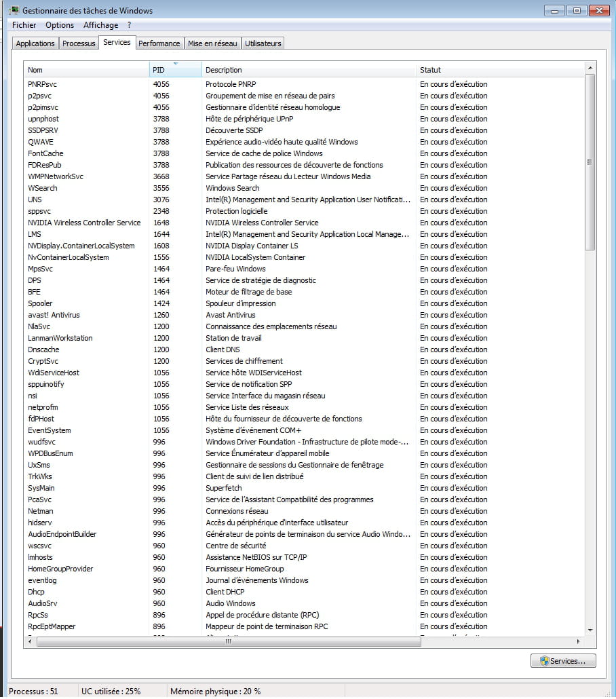Open the Affichage menu
The height and width of the screenshot is (699, 616).
pyautogui.click(x=100, y=25)
